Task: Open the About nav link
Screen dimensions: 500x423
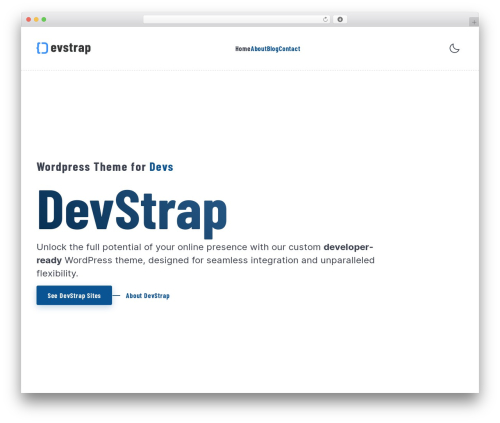Action: point(259,49)
